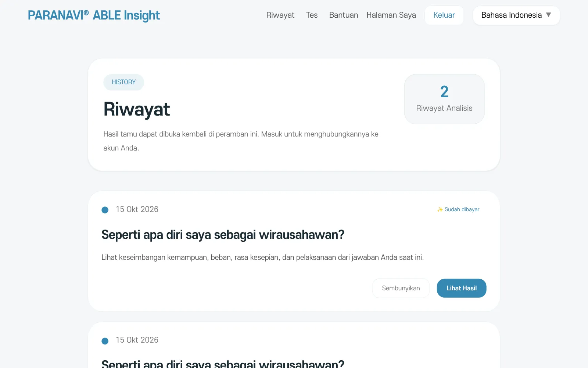
Task: Click the Hasil tamu dapat dibuka description
Action: [241, 141]
